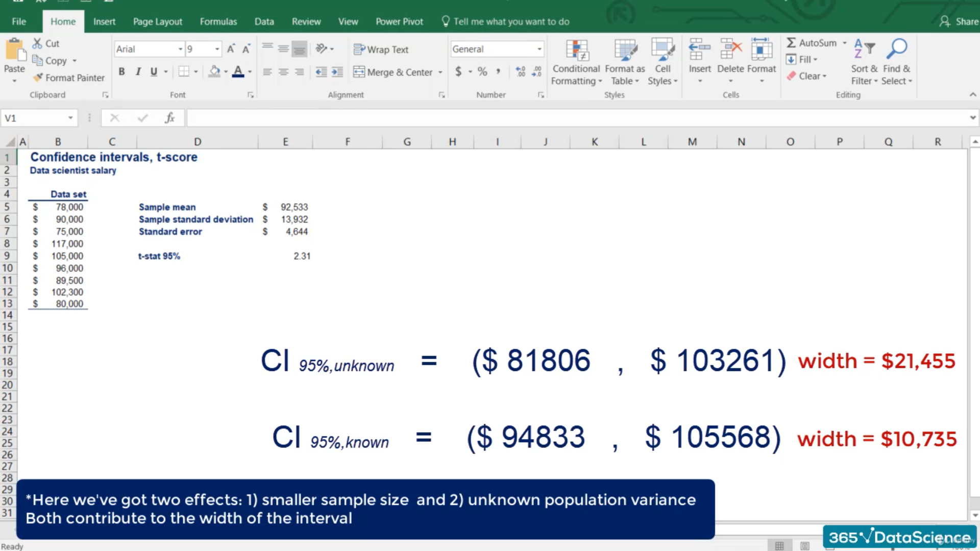Viewport: 980px width, 551px height.
Task: Click the Insert Function fx icon
Action: (169, 118)
